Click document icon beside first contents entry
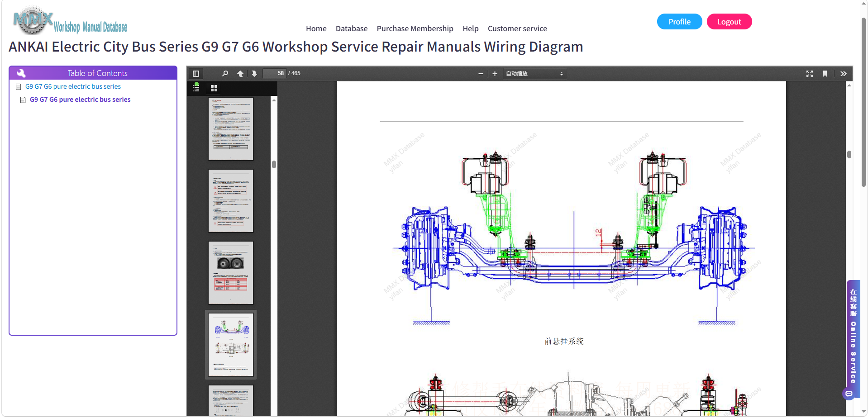Viewport: 868px width, 418px height. (19, 86)
